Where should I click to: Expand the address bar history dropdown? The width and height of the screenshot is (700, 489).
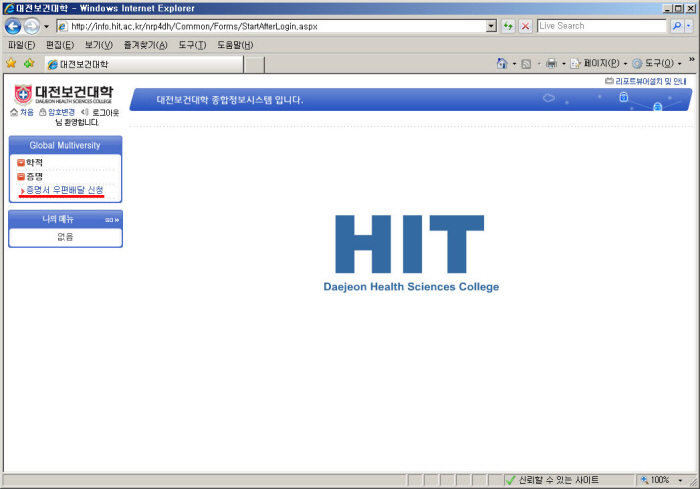coord(491,26)
